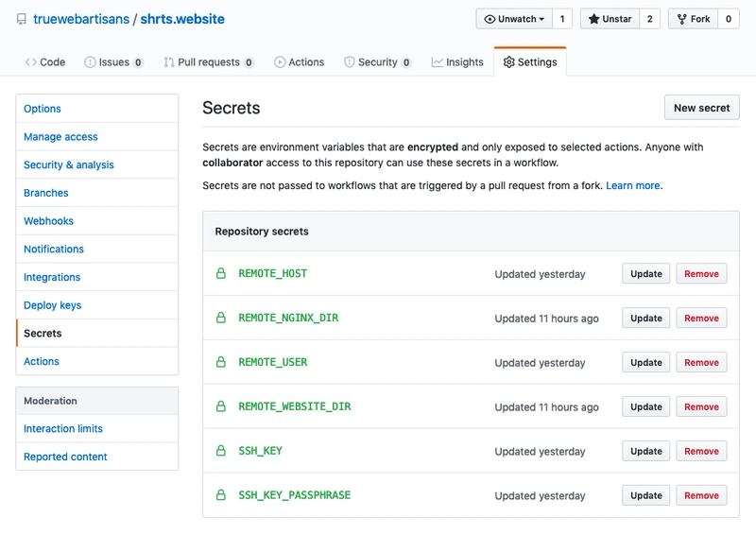Update the REMOTE_HOST secret
756x535 pixels.
coord(646,273)
